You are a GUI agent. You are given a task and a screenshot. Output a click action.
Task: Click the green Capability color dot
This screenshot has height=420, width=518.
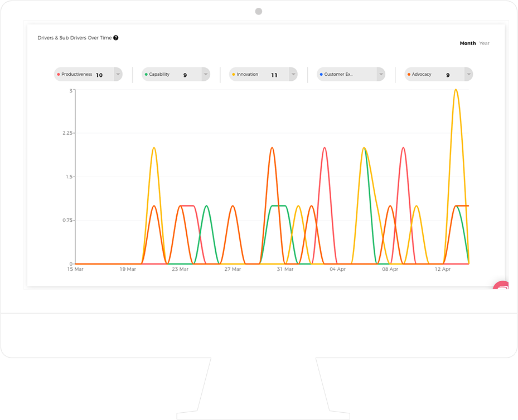tap(146, 74)
